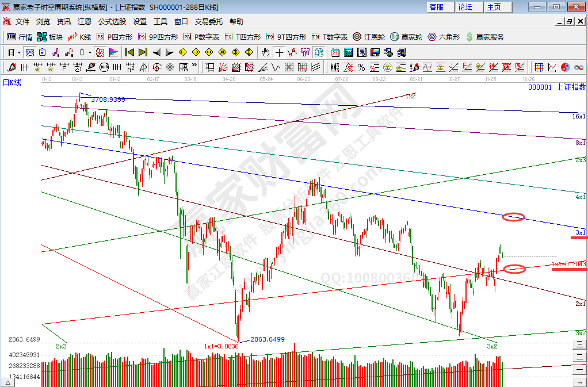The height and width of the screenshot is (387, 588).
Task: Toggle the P四方形 square overlay
Action: (x=114, y=37)
